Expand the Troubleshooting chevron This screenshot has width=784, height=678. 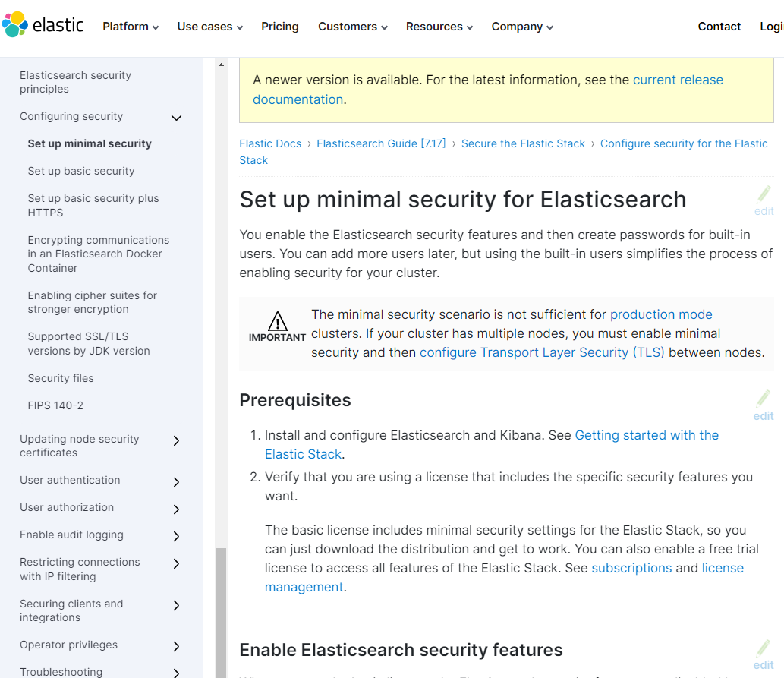click(x=176, y=673)
